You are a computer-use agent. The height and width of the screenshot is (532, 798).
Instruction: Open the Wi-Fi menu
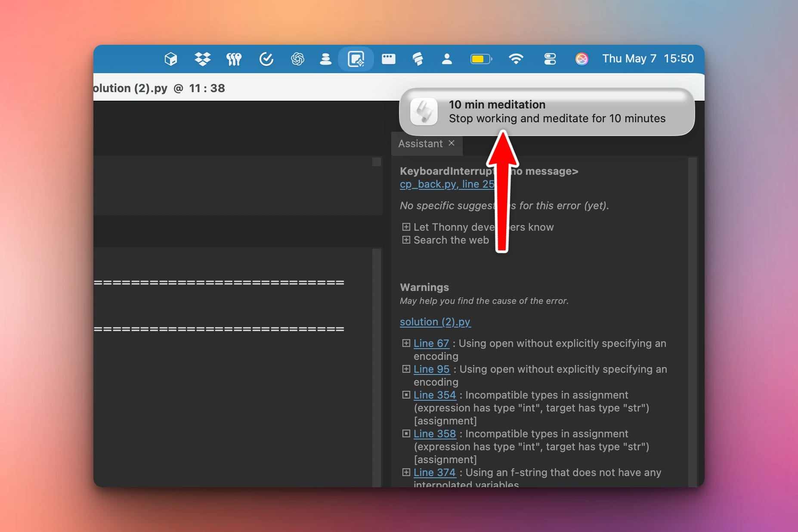coord(516,59)
